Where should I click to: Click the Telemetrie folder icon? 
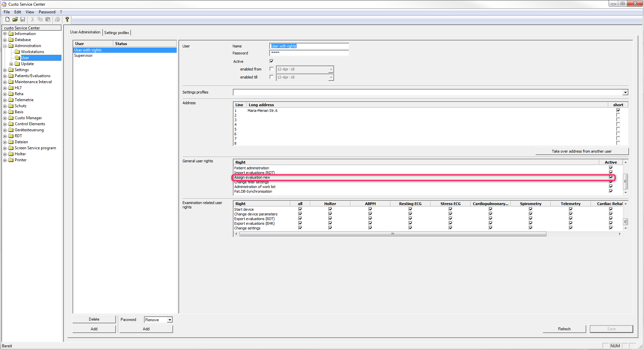11,100
